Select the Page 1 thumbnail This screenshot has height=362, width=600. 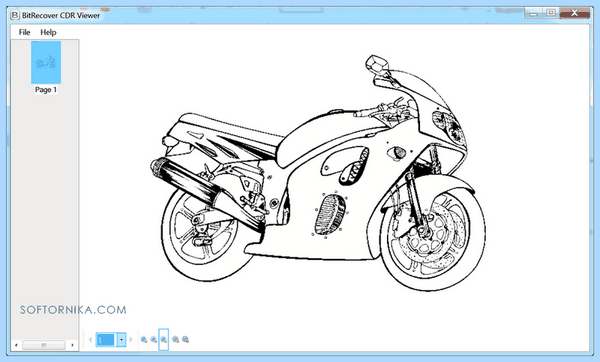(x=46, y=62)
